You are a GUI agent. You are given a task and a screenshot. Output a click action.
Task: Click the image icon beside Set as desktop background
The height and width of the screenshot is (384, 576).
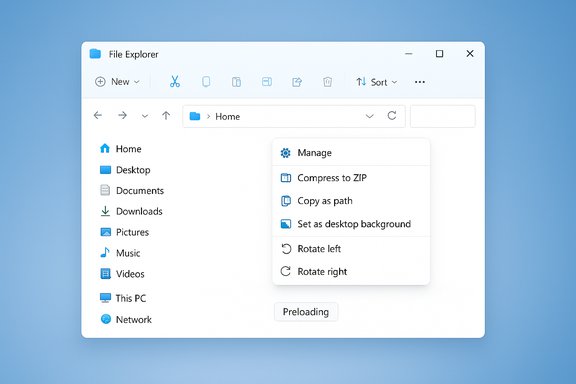click(x=286, y=224)
